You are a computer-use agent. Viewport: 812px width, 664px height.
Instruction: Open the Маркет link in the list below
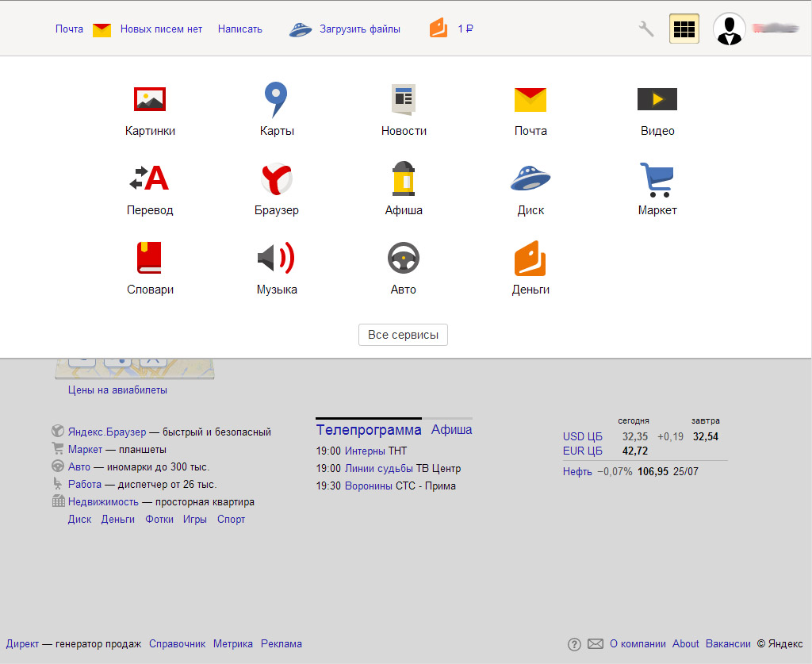tap(85, 450)
